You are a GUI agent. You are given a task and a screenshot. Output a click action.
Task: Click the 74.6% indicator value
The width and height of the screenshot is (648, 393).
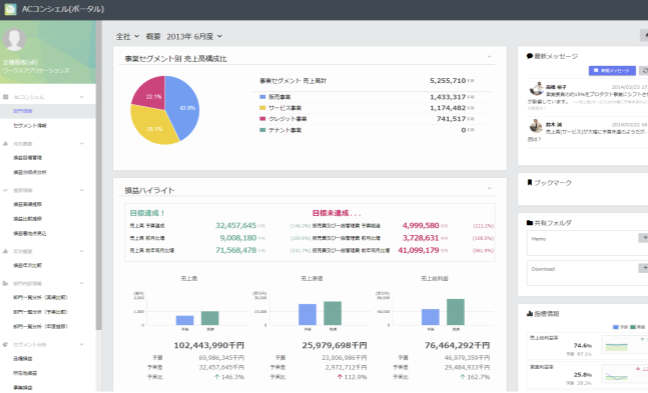coord(583,345)
